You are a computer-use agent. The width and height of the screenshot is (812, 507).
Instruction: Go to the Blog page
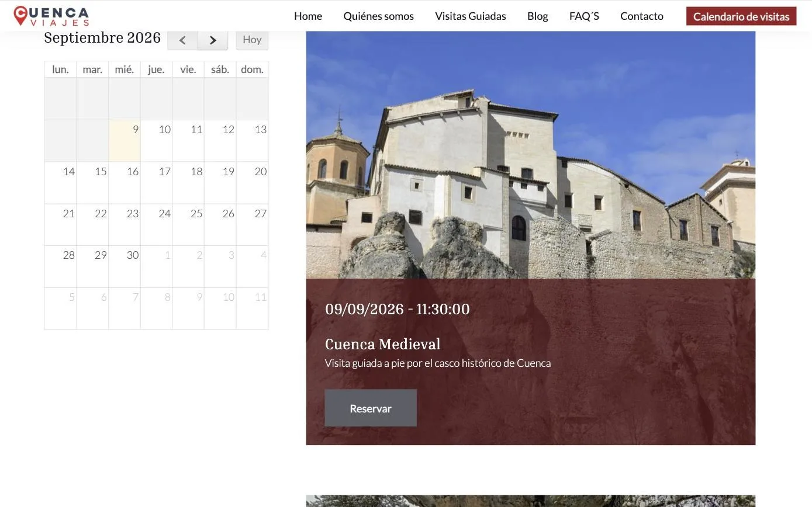point(538,16)
